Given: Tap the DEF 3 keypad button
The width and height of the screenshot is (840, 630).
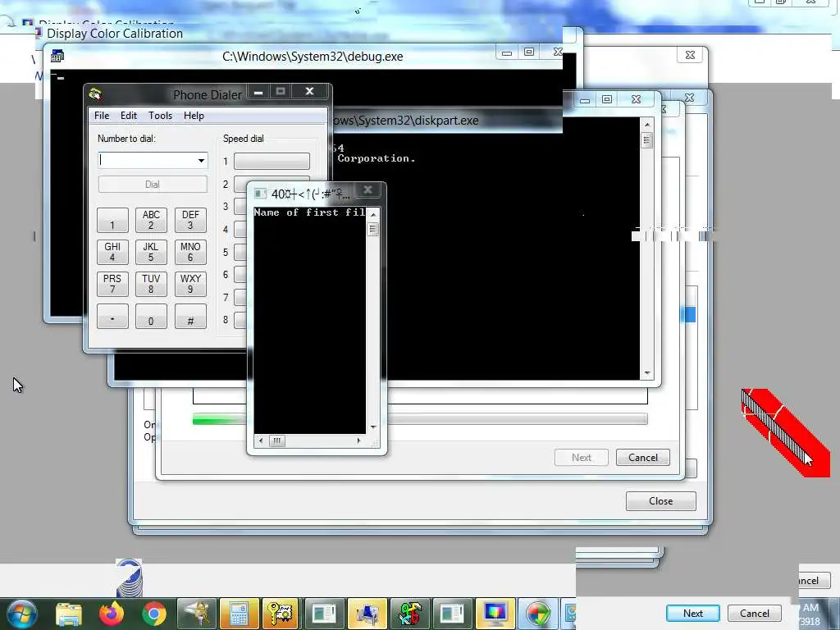Looking at the screenshot, I should (x=190, y=220).
